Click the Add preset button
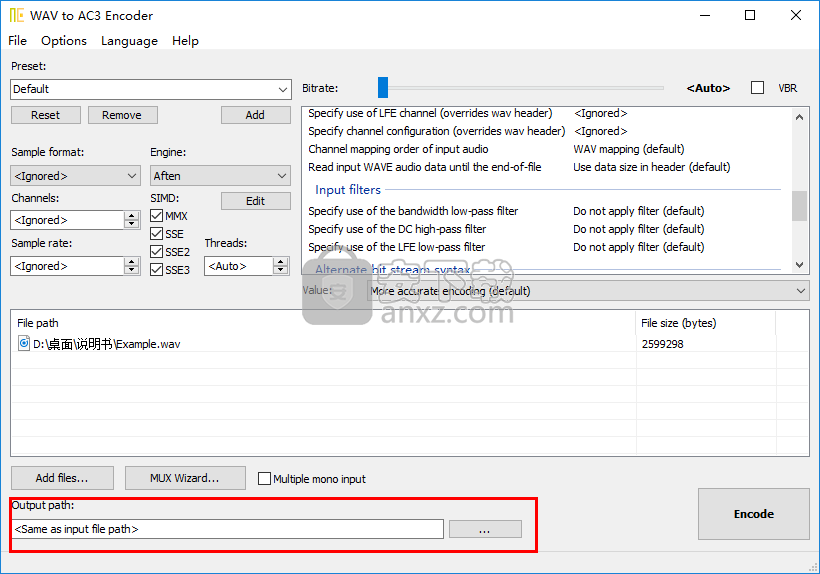The width and height of the screenshot is (820, 574). click(255, 115)
